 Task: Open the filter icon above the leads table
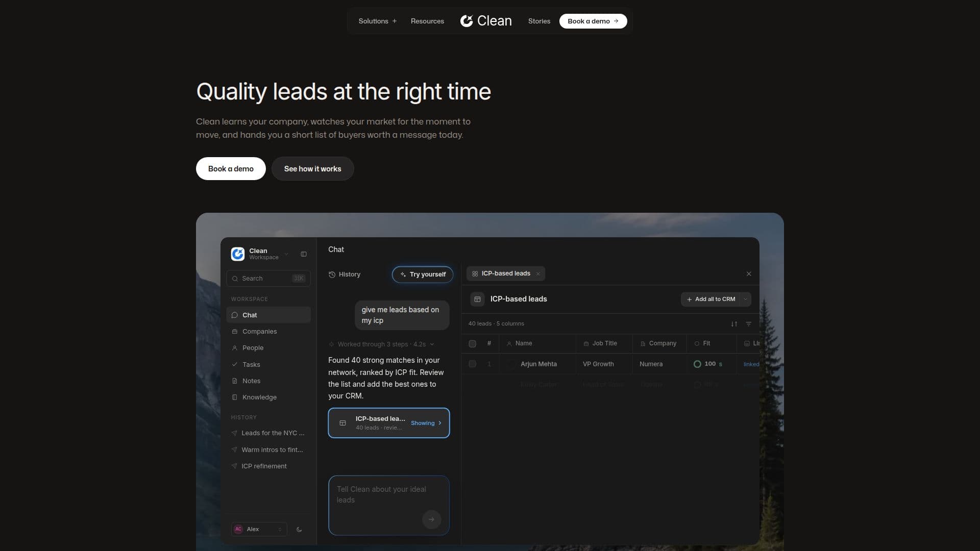click(749, 324)
